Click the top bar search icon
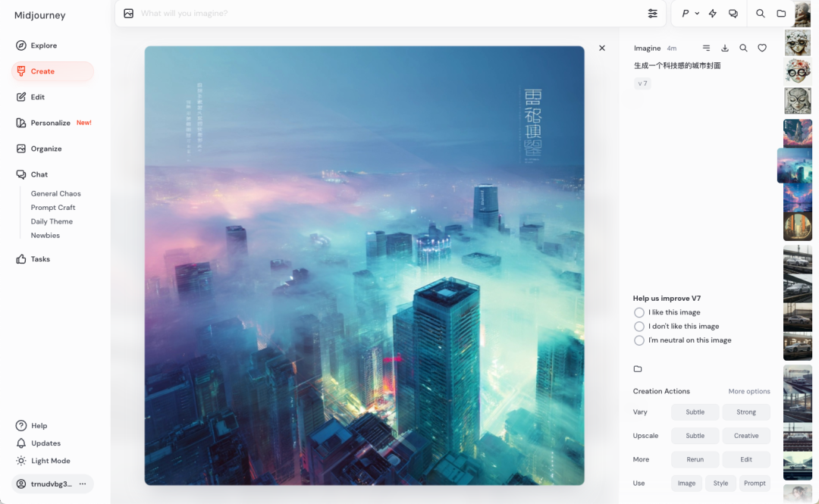 pyautogui.click(x=761, y=14)
